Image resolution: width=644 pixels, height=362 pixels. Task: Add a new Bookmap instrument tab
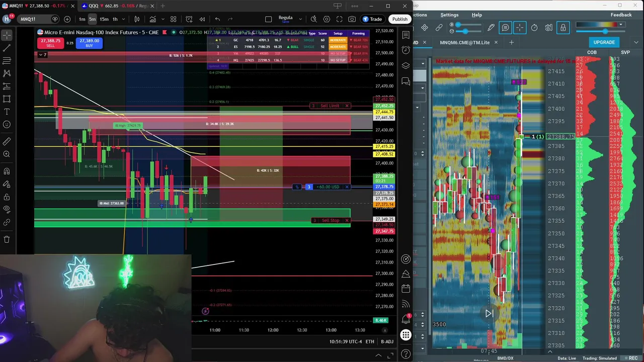(511, 43)
